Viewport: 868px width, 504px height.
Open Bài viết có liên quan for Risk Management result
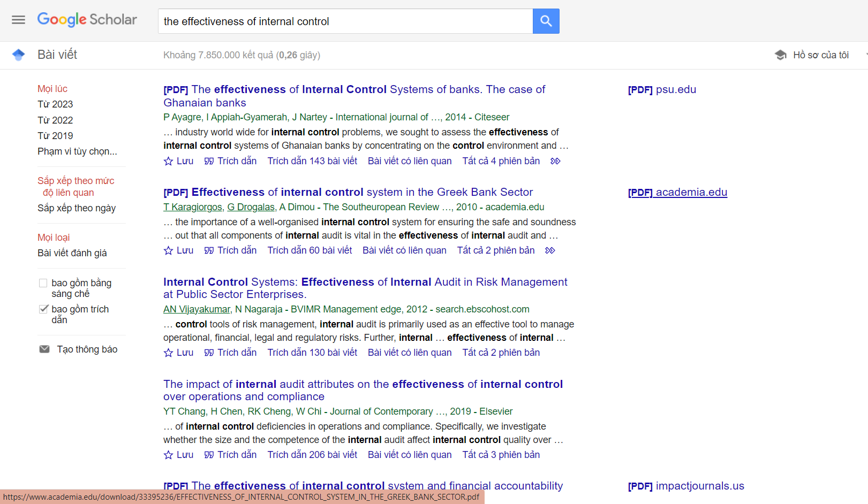point(410,353)
